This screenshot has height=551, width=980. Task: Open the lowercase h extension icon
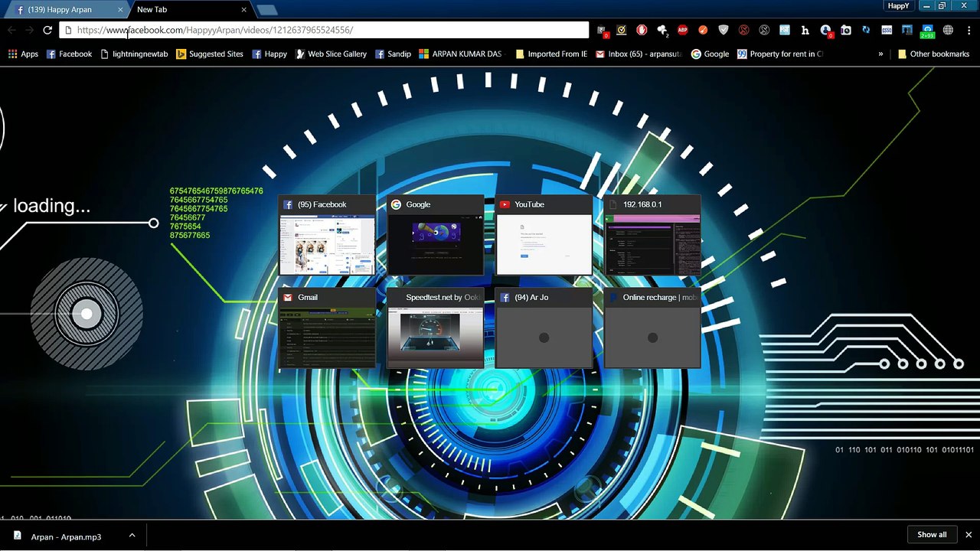[x=805, y=30]
